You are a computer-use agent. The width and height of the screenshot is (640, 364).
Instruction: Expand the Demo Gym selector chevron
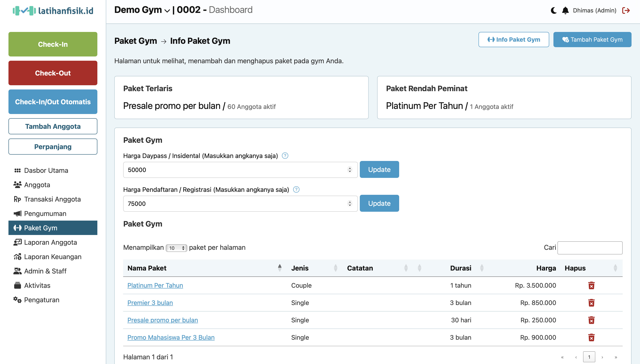(167, 11)
